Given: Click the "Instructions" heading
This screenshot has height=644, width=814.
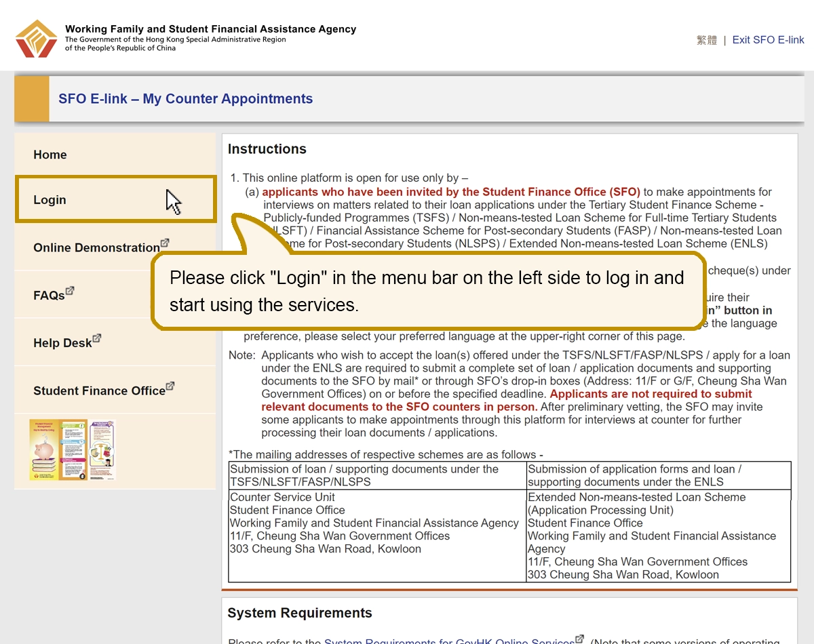Looking at the screenshot, I should 267,149.
